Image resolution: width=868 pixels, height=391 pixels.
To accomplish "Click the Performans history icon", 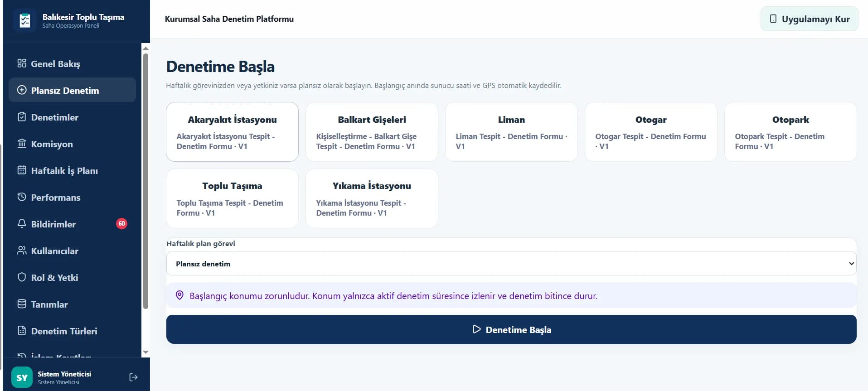I will pyautogui.click(x=22, y=197).
